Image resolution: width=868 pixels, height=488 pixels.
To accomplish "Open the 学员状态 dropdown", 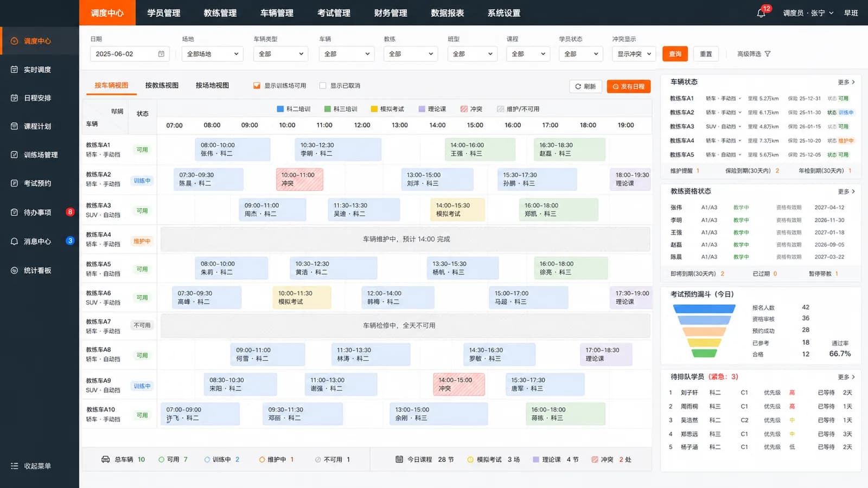I will (x=581, y=54).
